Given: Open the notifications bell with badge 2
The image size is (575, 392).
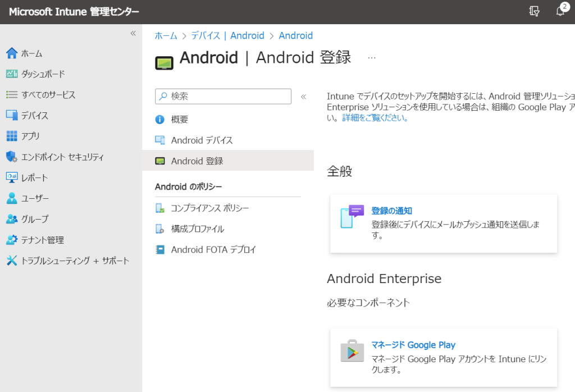Looking at the screenshot, I should click(x=560, y=11).
